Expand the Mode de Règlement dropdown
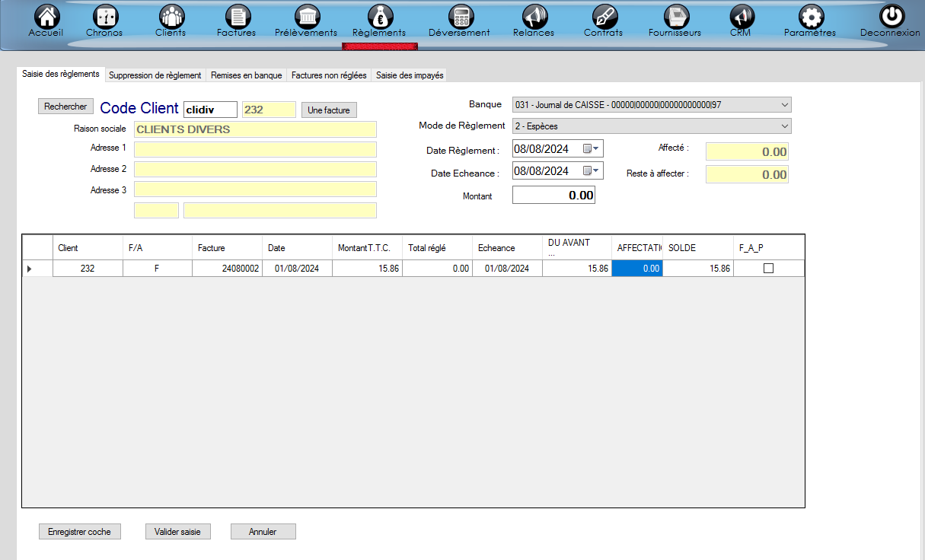 [x=784, y=126]
